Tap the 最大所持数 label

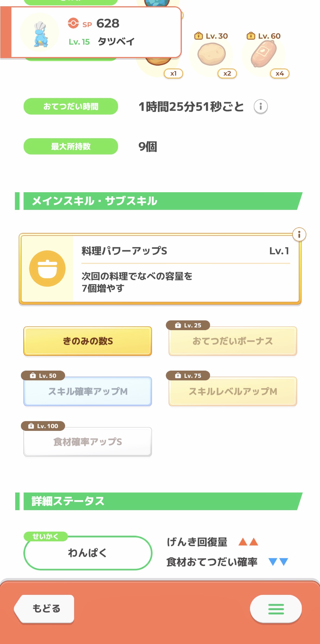tap(71, 146)
